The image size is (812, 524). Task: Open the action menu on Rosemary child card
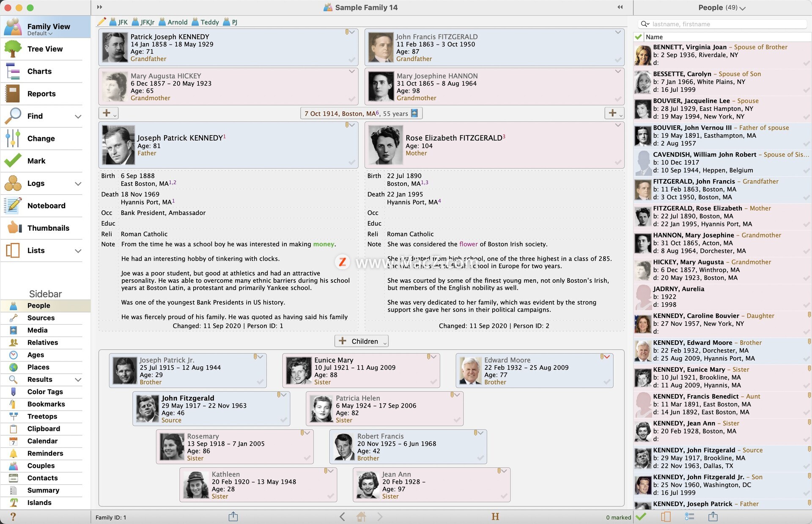[x=308, y=433]
